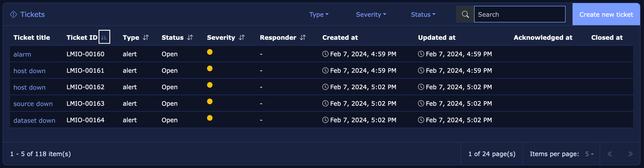Image resolution: width=644 pixels, height=168 pixels.
Task: Sort tickets by Ticket ID
Action: pyautogui.click(x=104, y=37)
